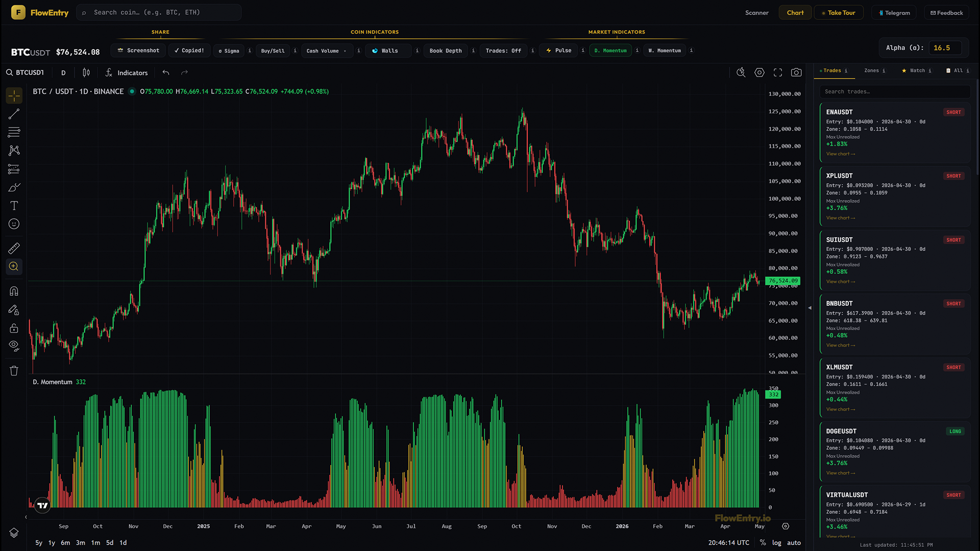Set chart range to 5y
The image size is (980, 551).
pos(39,543)
